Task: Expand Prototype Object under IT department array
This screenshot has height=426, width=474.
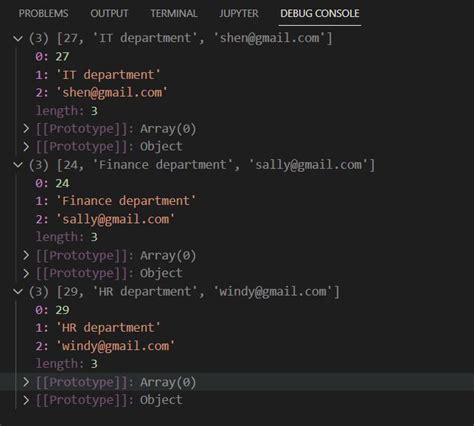Action: (26, 146)
